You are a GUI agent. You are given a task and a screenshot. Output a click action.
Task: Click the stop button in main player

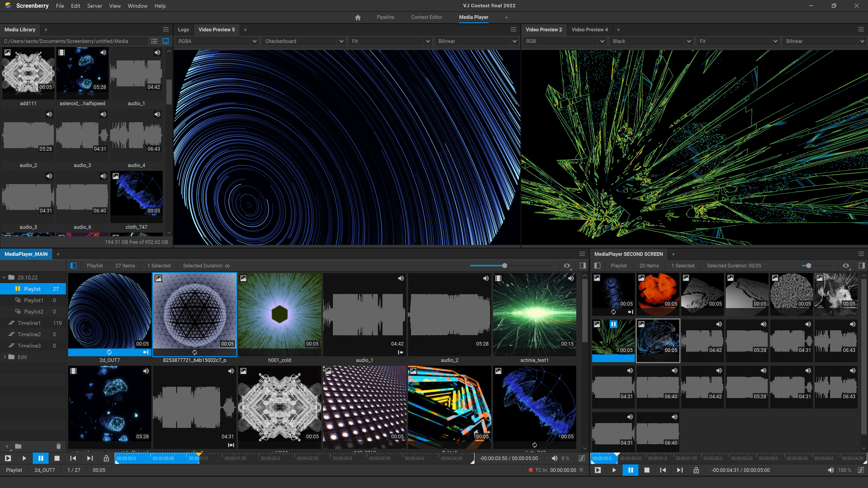[57, 458]
